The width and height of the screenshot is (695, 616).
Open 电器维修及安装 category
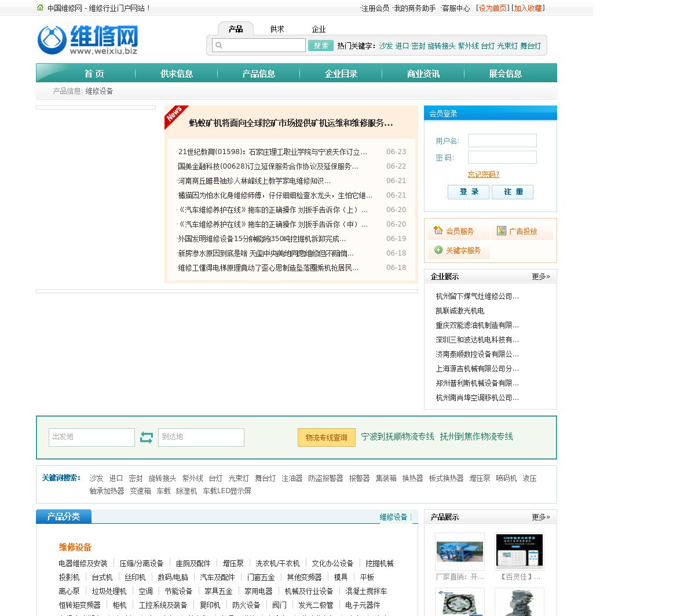pos(83,563)
